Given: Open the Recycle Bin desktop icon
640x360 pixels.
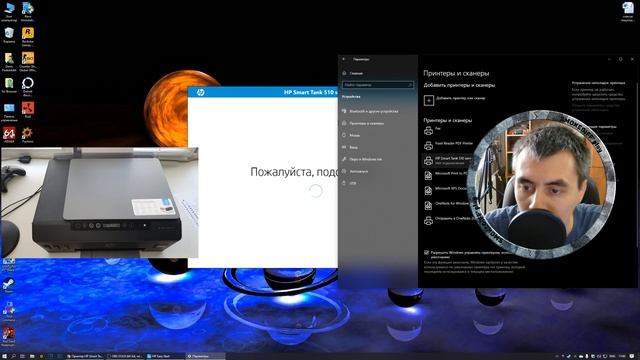Looking at the screenshot, I should click(x=9, y=35).
